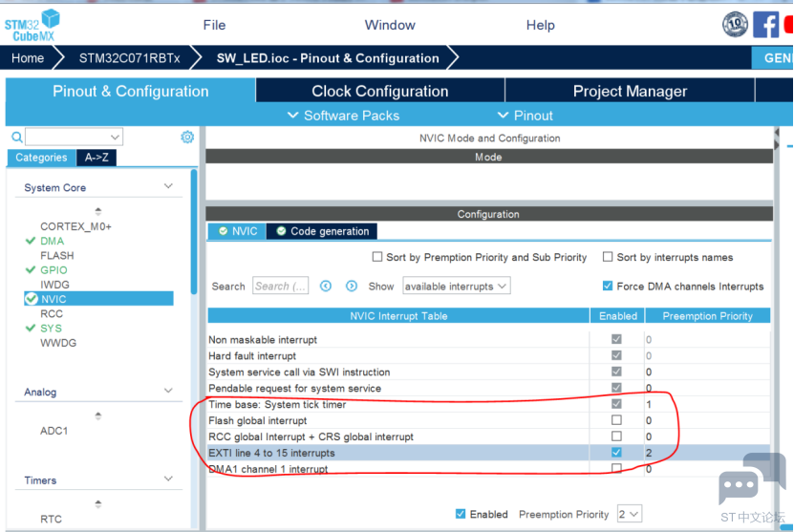The image size is (794, 532).
Task: Open the Show available interrupts dropdown
Action: (x=457, y=286)
